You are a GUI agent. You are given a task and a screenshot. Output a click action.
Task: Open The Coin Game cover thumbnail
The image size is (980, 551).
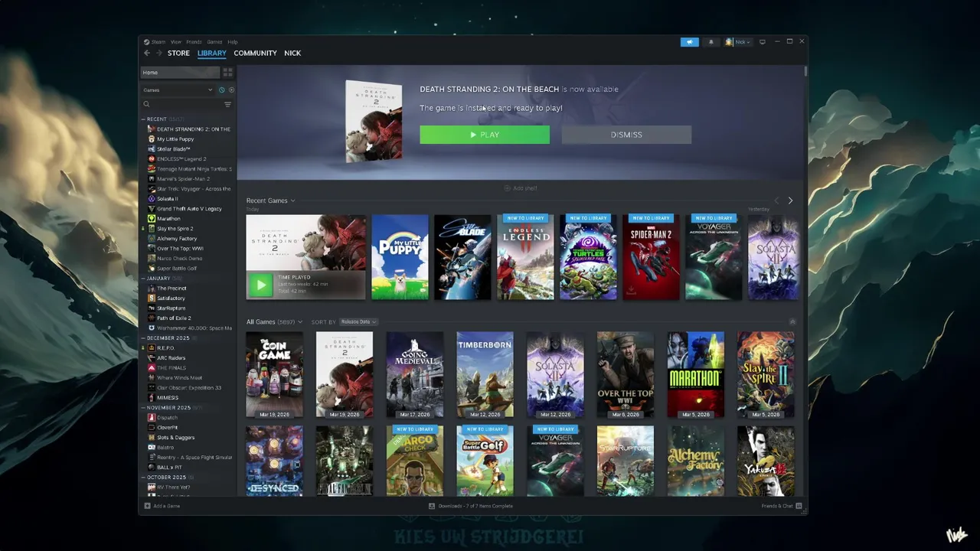pyautogui.click(x=274, y=375)
